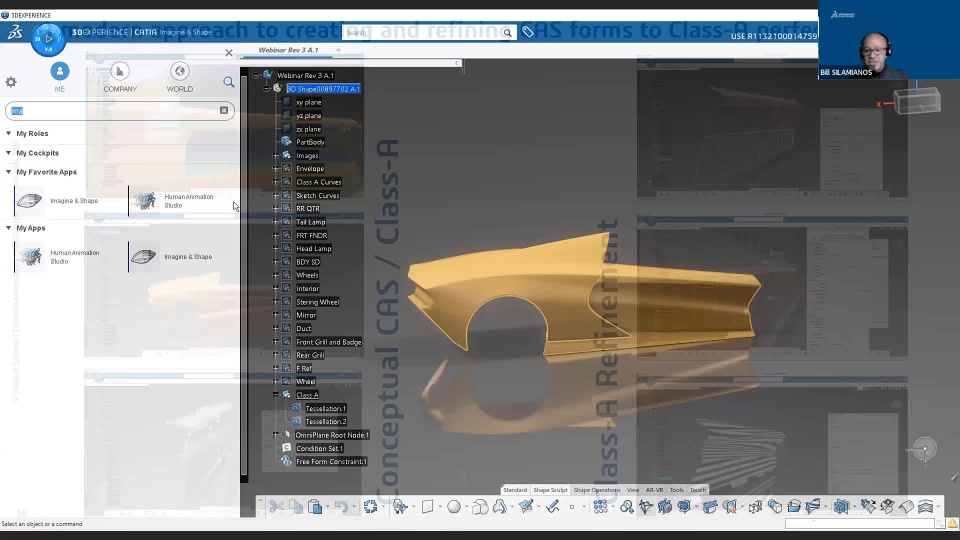This screenshot has height=540, width=960.
Task: Collapse the My Favorite Apps section
Action: (9, 172)
